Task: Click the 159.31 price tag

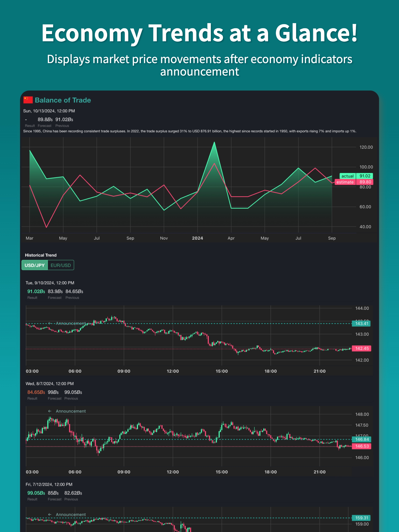Action: [361, 518]
